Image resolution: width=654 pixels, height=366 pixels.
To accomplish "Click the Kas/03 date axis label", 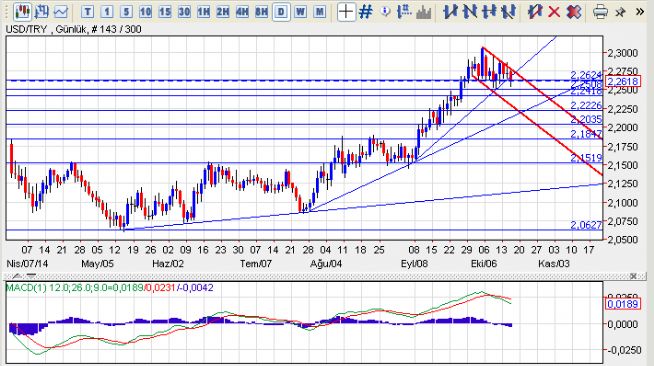I will tap(553, 263).
